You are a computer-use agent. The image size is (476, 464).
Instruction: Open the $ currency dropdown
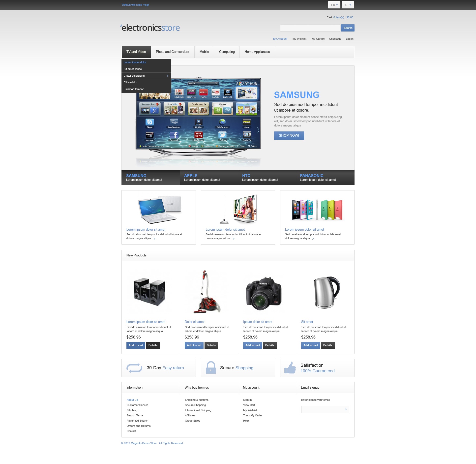tap(348, 5)
